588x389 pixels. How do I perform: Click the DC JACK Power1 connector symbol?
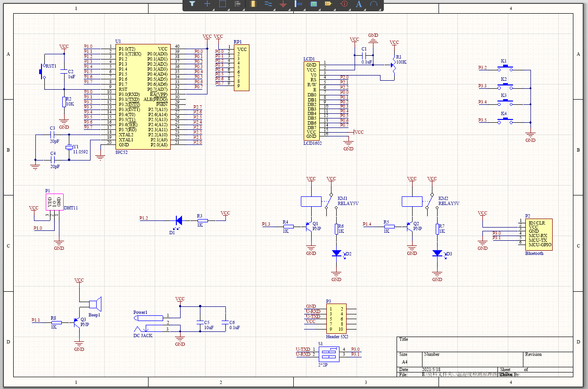click(148, 323)
